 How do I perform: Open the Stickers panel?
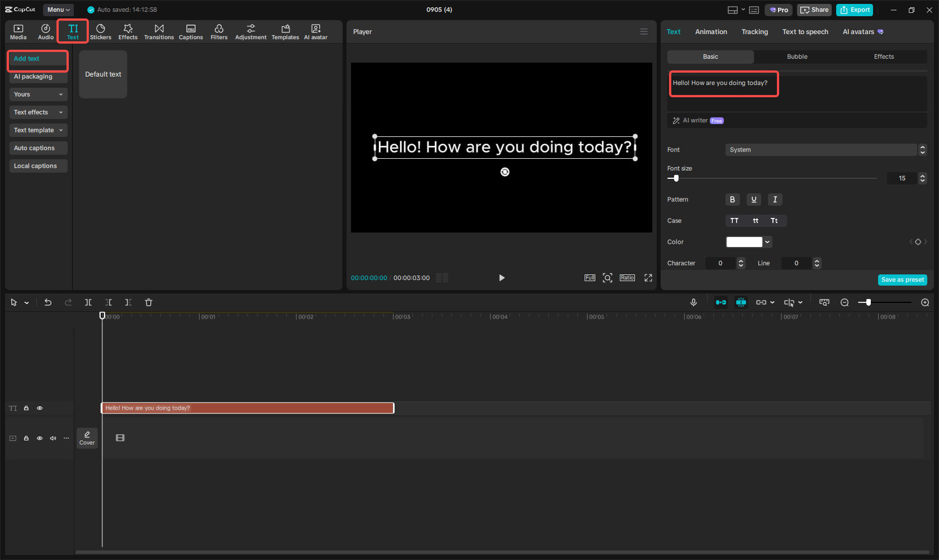tap(101, 31)
